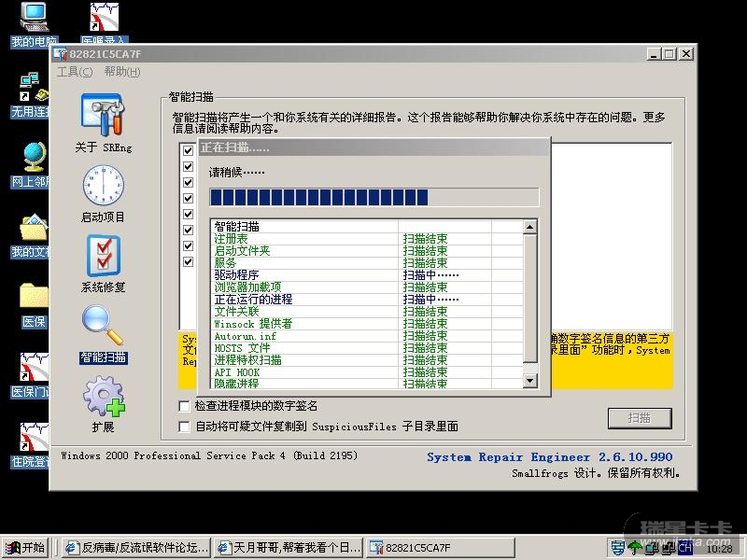
Task: Click the 扫描 button
Action: tap(640, 418)
